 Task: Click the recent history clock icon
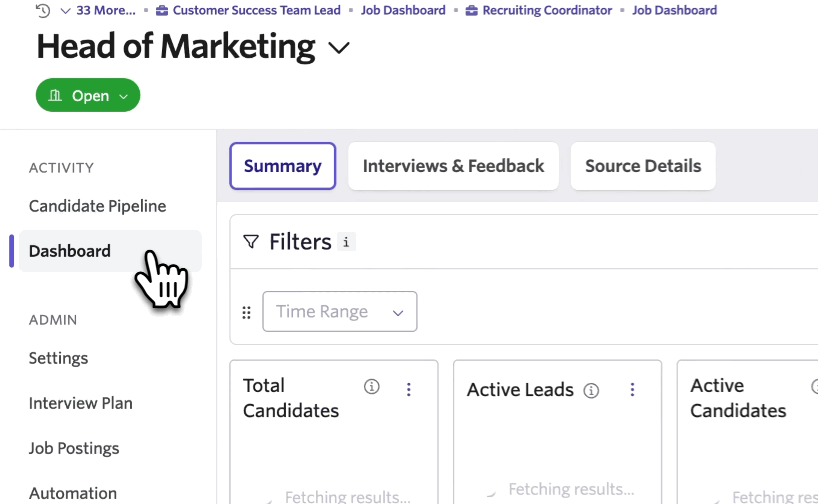(43, 11)
